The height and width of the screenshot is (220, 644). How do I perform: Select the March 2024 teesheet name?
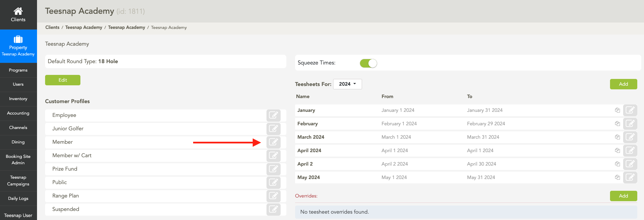[311, 137]
